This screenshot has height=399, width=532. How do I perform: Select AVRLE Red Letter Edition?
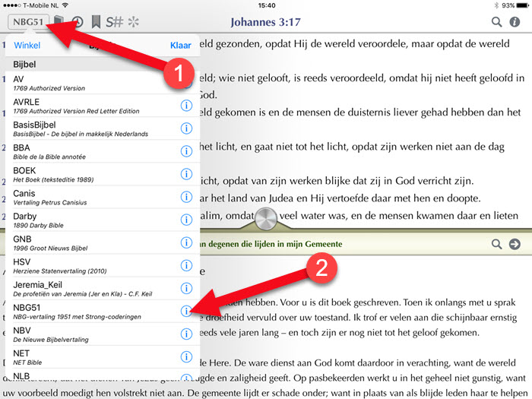pos(103,106)
